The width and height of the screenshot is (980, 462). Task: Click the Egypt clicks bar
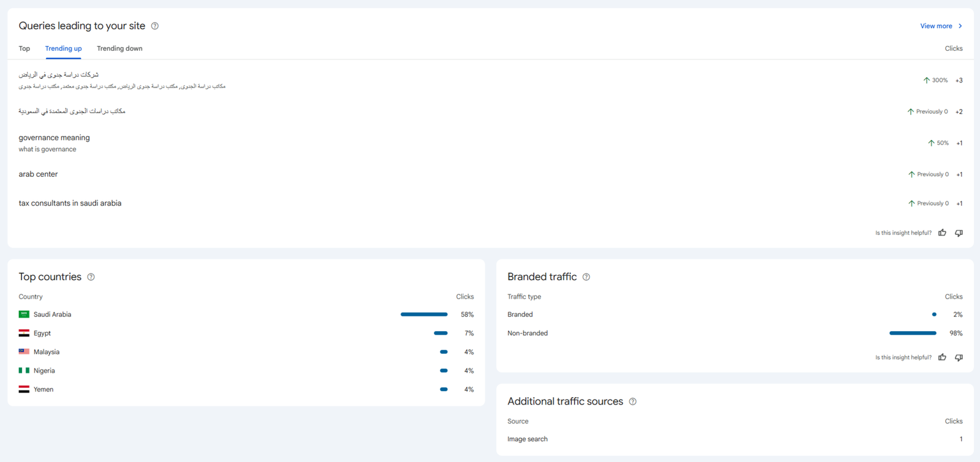click(x=440, y=333)
